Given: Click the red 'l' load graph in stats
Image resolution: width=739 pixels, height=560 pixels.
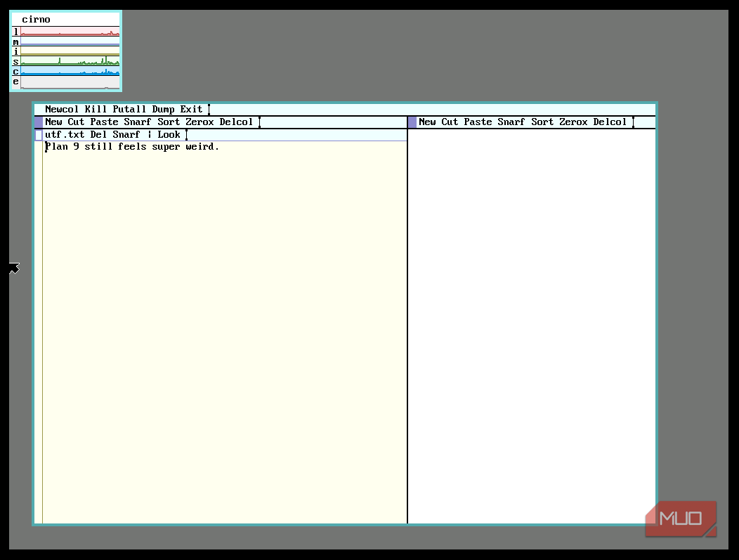Looking at the screenshot, I should point(70,32).
